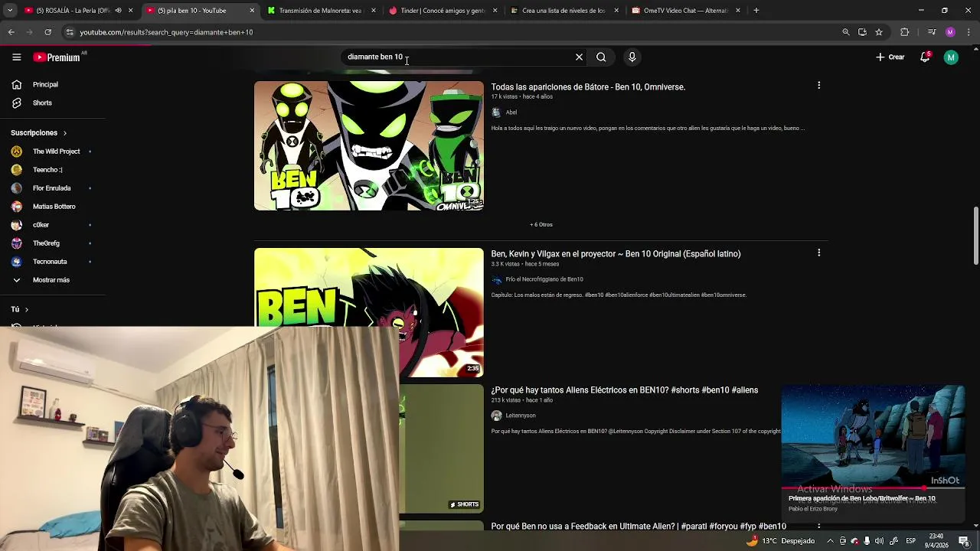Start voice search with the microphone
This screenshot has width=980, height=551.
pyautogui.click(x=632, y=57)
